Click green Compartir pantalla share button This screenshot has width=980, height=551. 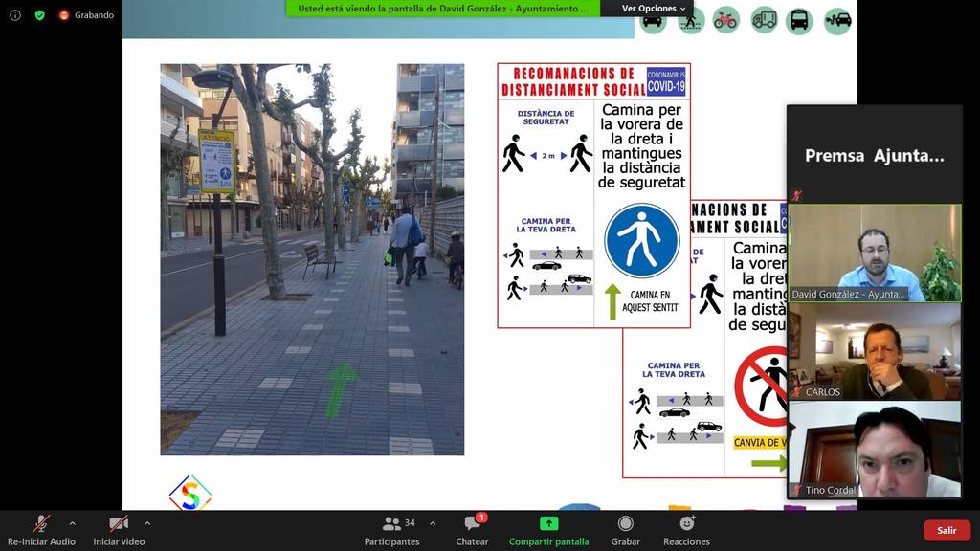point(548,530)
